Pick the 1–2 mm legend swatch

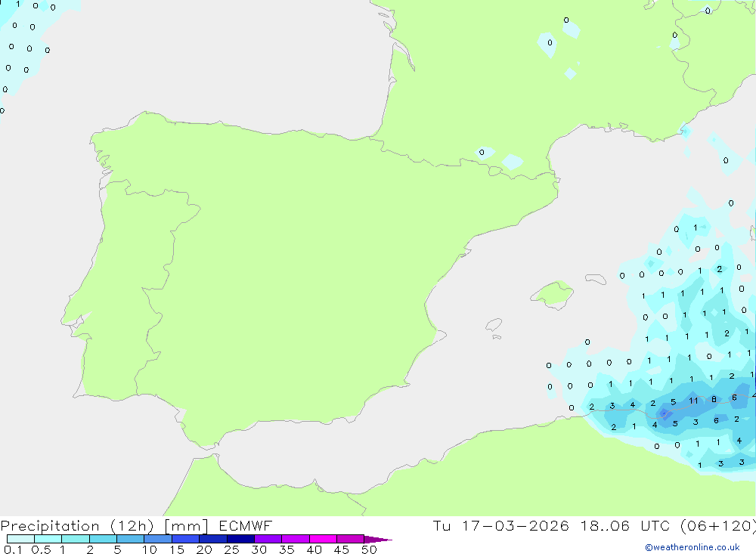(75, 539)
